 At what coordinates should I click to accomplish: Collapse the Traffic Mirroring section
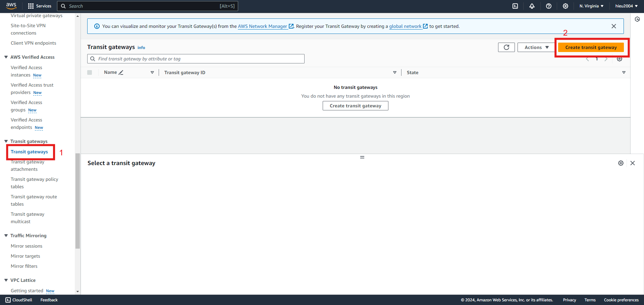point(6,236)
